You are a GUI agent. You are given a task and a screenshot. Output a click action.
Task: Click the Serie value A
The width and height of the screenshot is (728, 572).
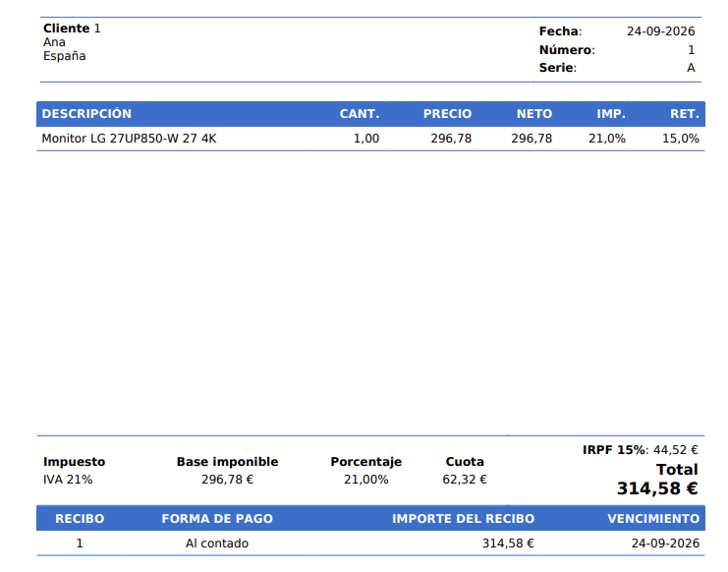(x=691, y=68)
